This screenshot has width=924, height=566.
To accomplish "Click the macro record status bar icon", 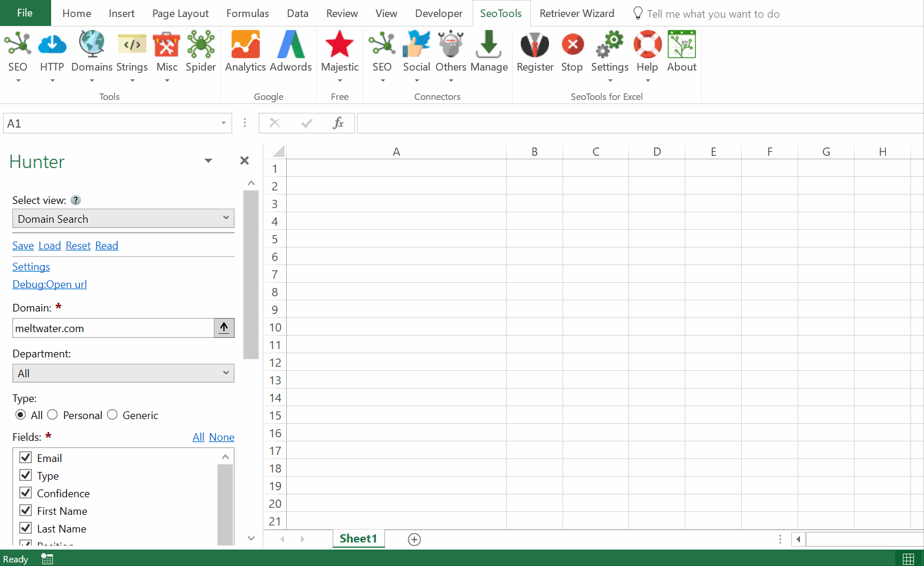I will pyautogui.click(x=47, y=559).
